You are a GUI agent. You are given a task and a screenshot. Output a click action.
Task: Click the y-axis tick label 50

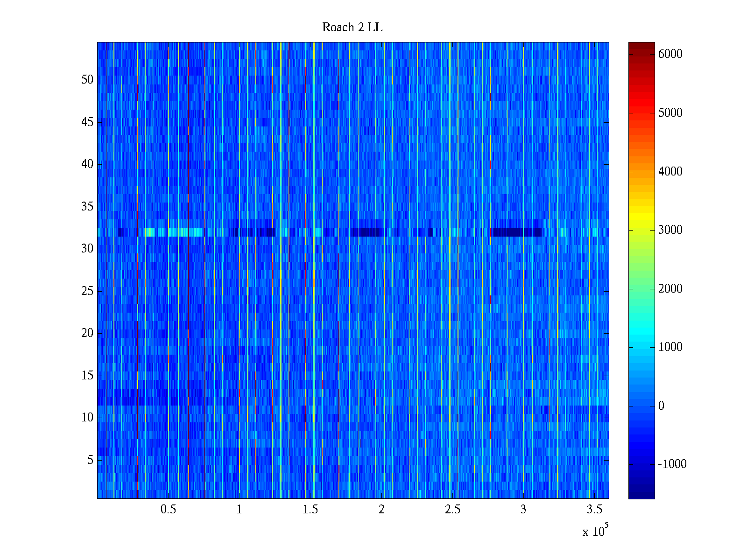(87, 80)
